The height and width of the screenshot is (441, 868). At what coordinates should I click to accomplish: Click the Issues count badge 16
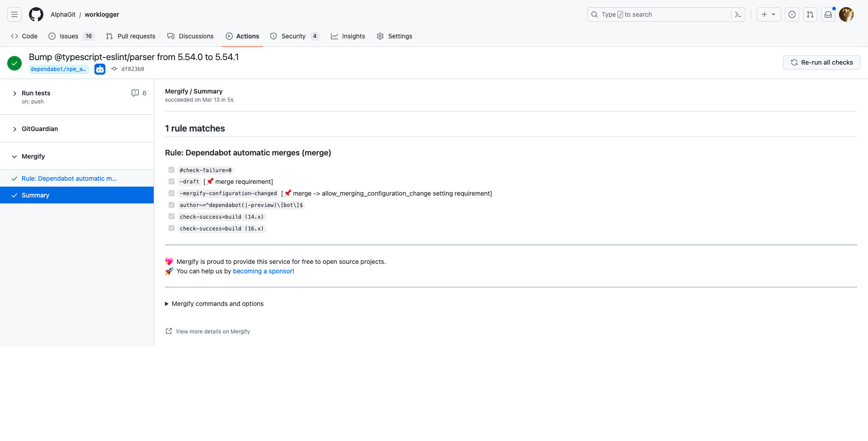coord(89,36)
